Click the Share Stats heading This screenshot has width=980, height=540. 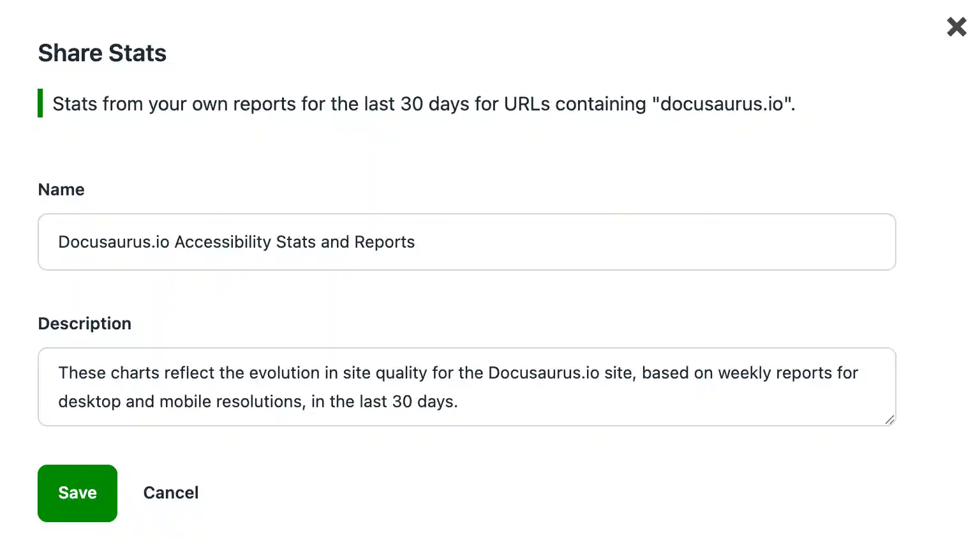(x=102, y=53)
